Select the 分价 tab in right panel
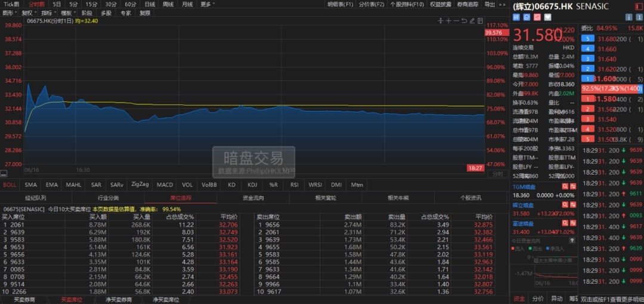This screenshot has height=304, width=644. point(538,298)
